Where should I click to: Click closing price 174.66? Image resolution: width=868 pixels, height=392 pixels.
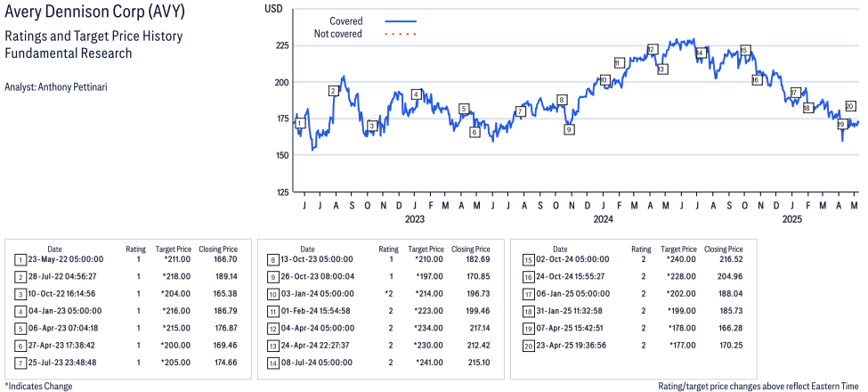[x=224, y=363]
